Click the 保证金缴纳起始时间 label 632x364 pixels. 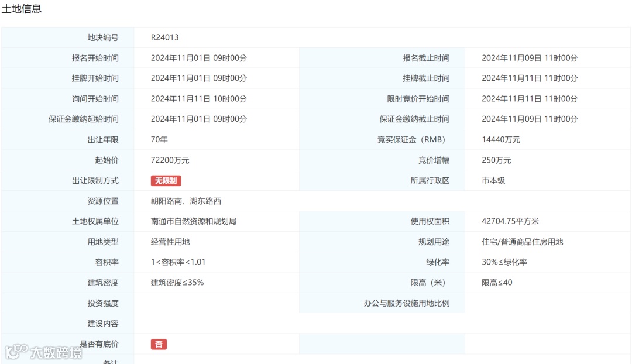click(84, 119)
